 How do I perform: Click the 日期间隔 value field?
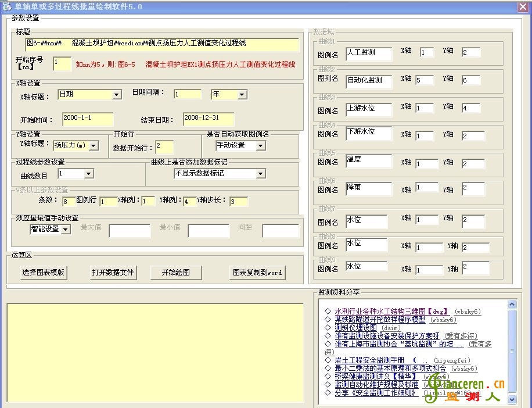click(x=188, y=94)
